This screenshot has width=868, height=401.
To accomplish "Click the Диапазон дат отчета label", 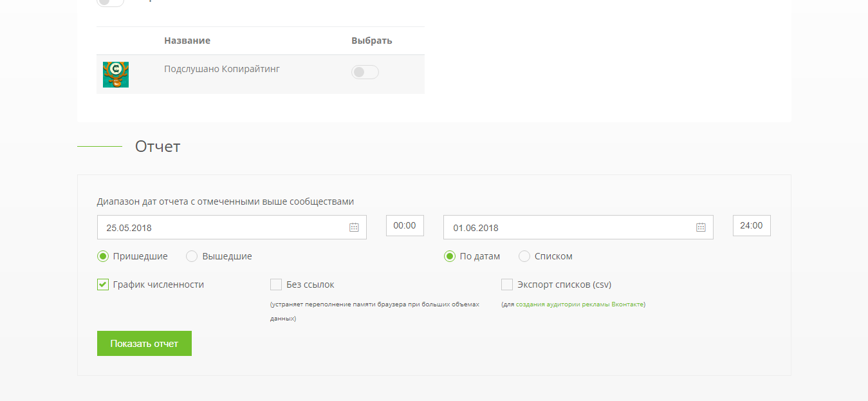I will 225,201.
